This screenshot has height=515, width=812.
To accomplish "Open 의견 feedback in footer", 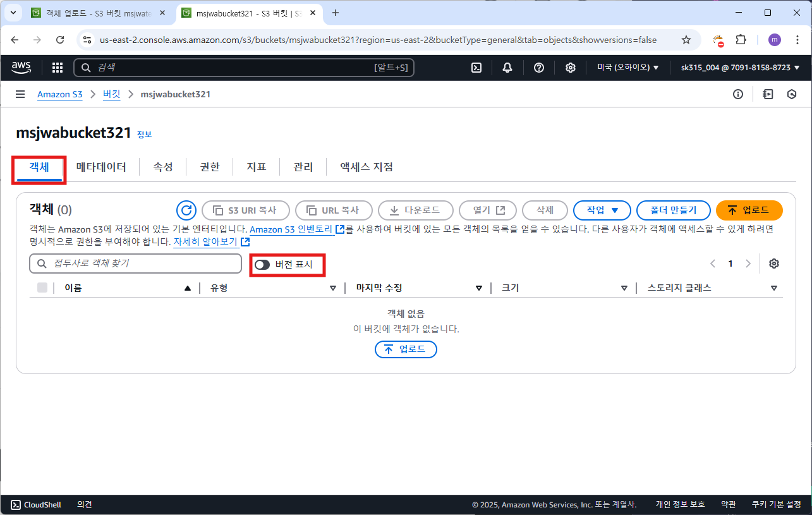I will (85, 505).
